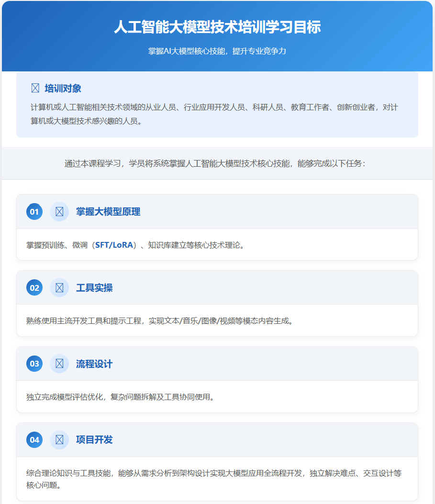This screenshot has height=504, width=435.
Task: Click the round icon next to 工具实操
Action: click(59, 288)
